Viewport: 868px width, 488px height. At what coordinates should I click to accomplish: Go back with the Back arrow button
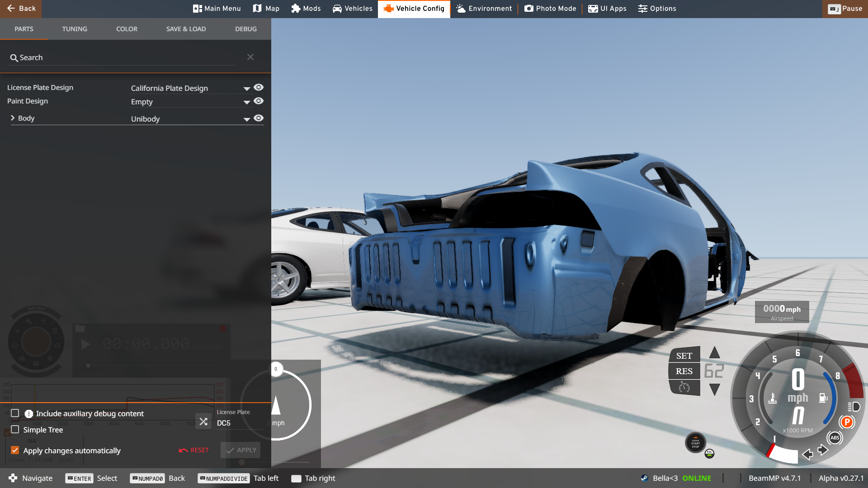pyautogui.click(x=21, y=9)
